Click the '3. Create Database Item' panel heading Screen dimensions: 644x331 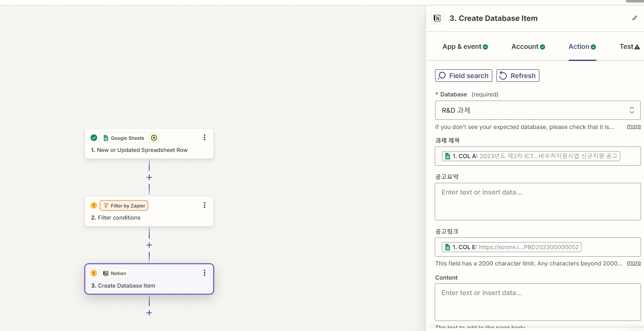click(x=494, y=18)
